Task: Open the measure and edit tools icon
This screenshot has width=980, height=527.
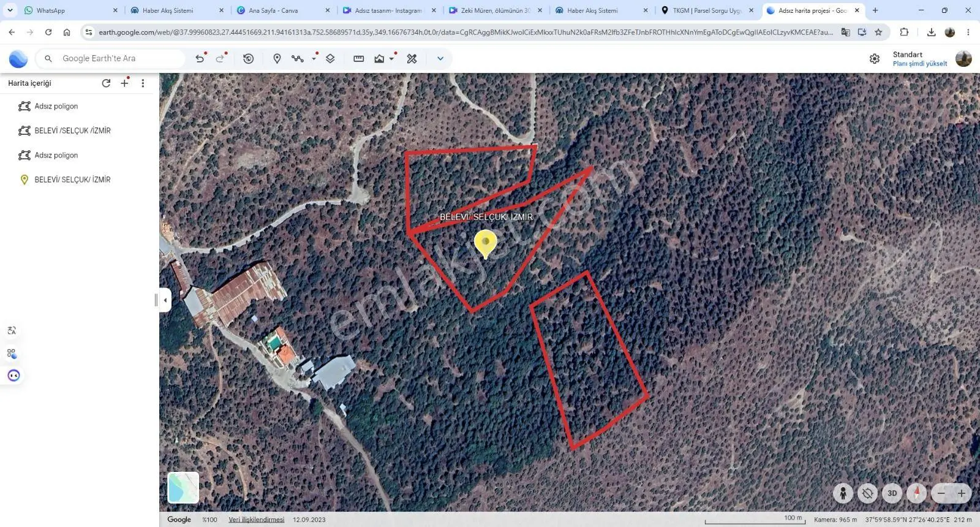Action: [412, 59]
